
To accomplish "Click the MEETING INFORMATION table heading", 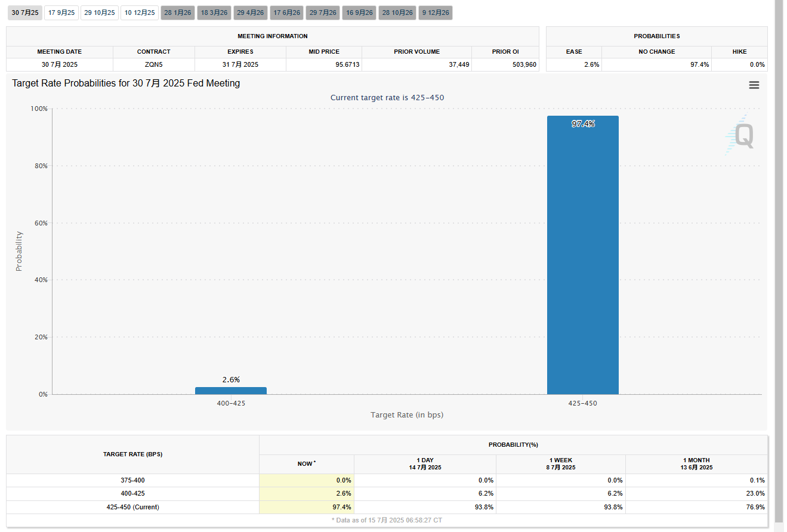I will coord(273,36).
